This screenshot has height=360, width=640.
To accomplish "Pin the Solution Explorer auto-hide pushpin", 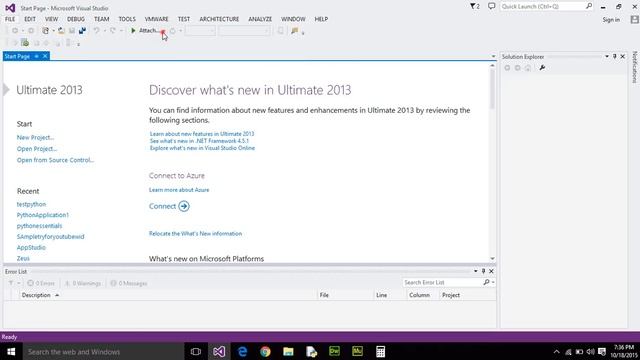I will 615,56.
